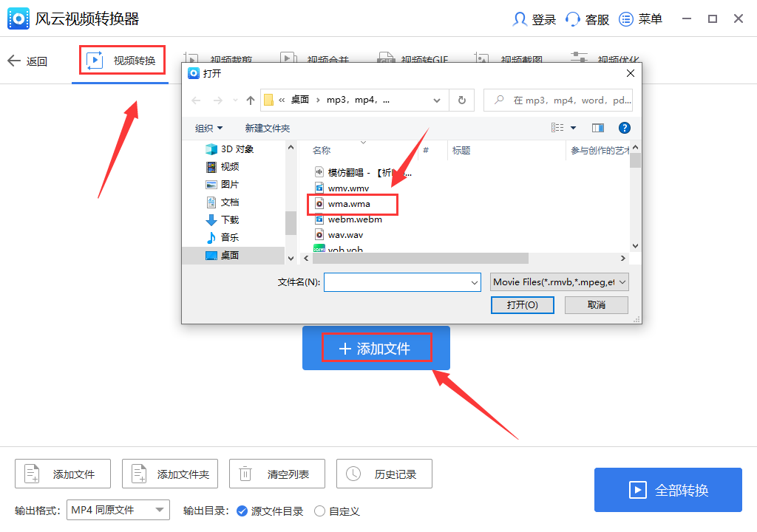Viewport: 757px width, 532px height.
Task: Go back with the 返回 arrow
Action: click(27, 61)
